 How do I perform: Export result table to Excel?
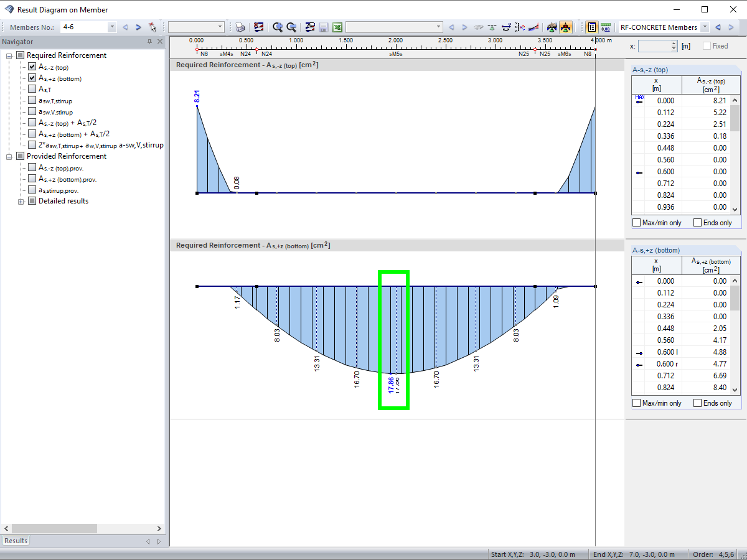pyautogui.click(x=337, y=27)
